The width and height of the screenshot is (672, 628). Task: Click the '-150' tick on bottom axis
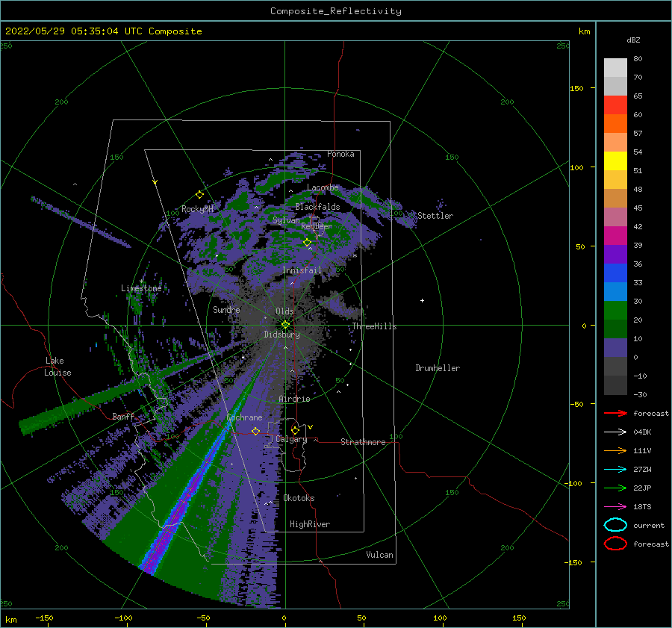pos(44,618)
